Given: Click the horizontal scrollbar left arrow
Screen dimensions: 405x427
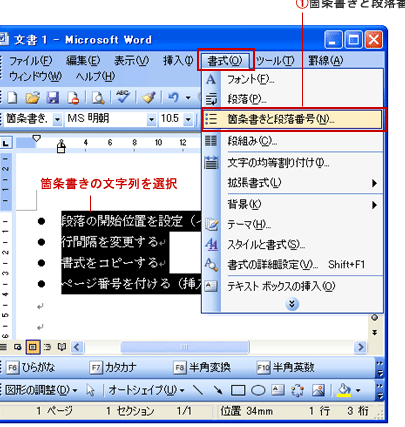Looking at the screenshot, I should [77, 347].
